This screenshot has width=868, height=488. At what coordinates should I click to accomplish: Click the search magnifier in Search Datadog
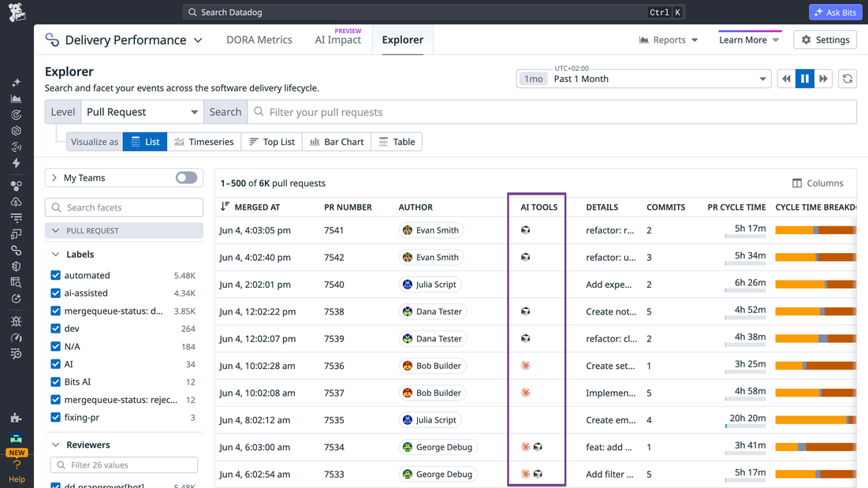pos(192,12)
